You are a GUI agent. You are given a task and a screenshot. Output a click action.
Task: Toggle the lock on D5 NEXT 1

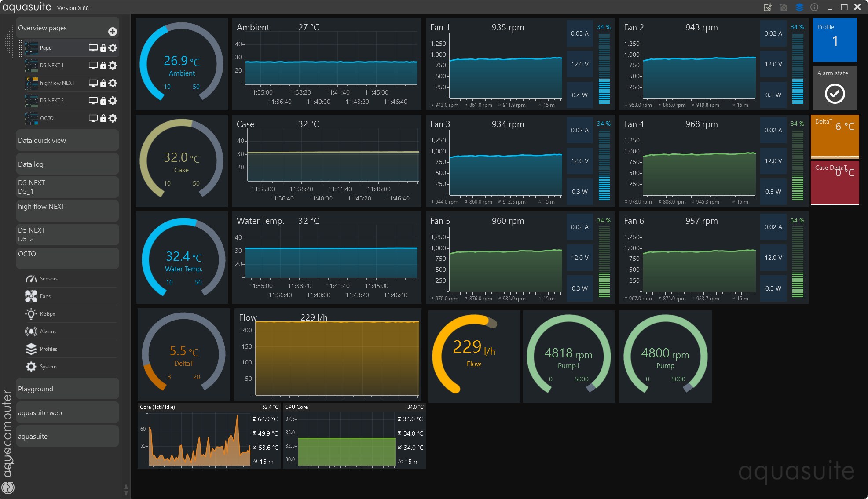pyautogui.click(x=103, y=66)
